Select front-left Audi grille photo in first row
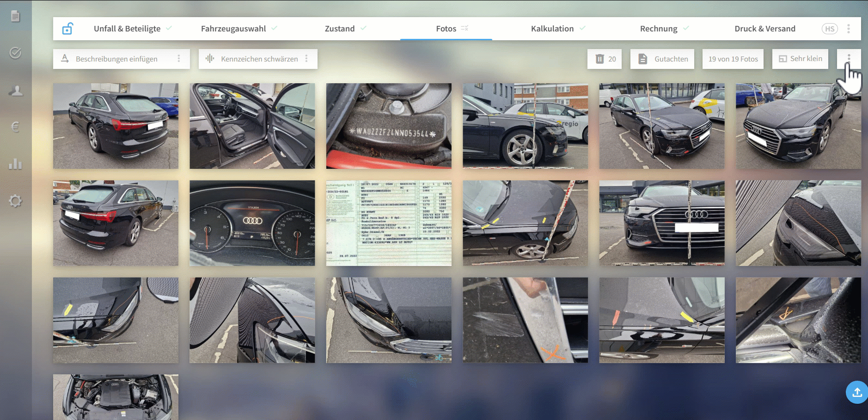868x420 pixels. click(799, 126)
